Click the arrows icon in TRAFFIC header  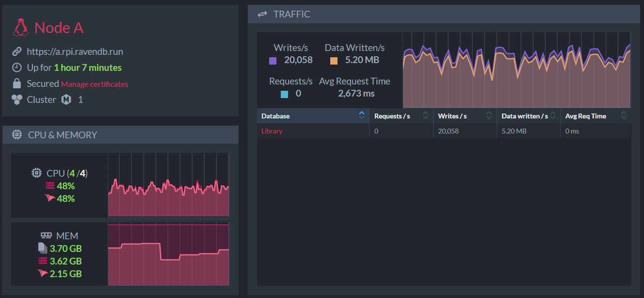click(262, 14)
